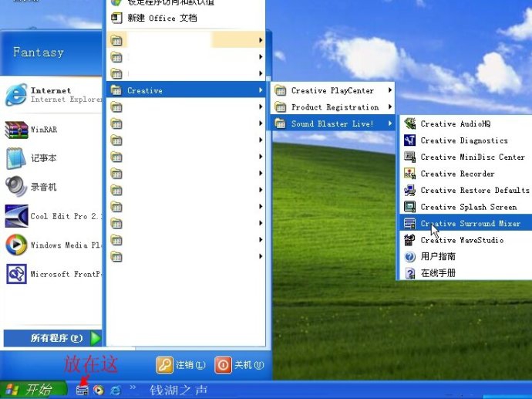Click 开始 Start button
Screen dimensions: 532x399
tap(32, 390)
